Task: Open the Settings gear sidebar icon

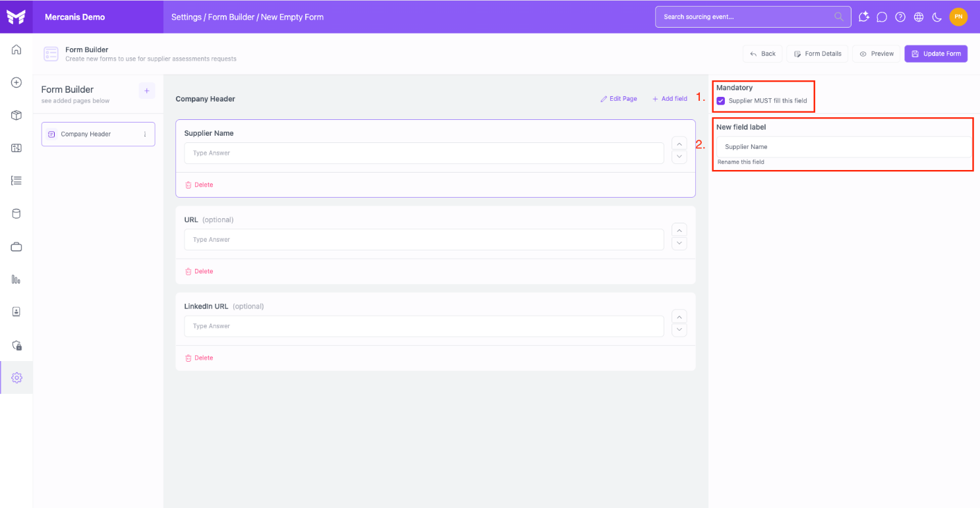Action: 16,378
